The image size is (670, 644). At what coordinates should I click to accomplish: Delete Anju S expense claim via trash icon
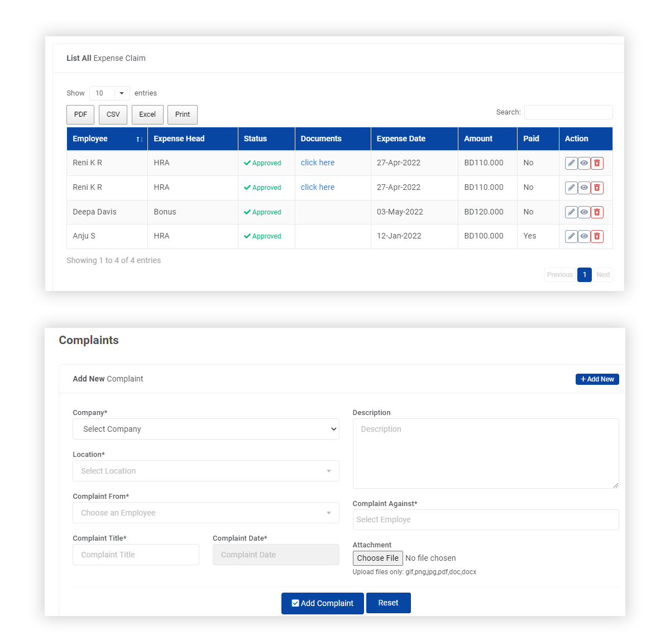[x=597, y=236]
